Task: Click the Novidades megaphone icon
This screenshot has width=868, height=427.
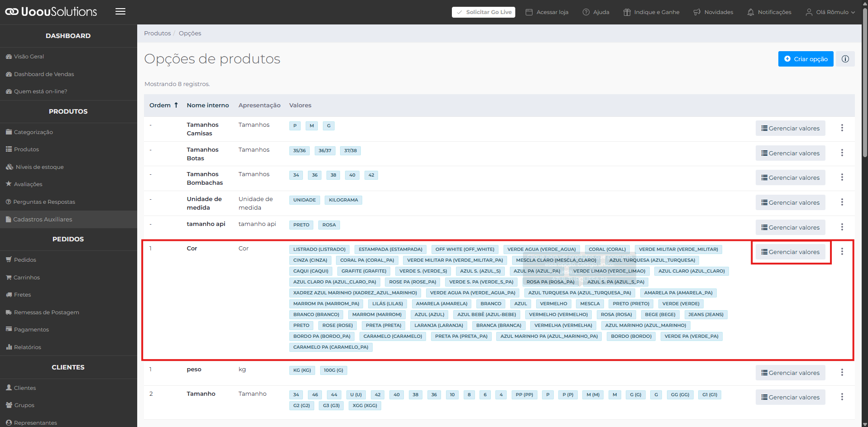Action: [x=697, y=12]
